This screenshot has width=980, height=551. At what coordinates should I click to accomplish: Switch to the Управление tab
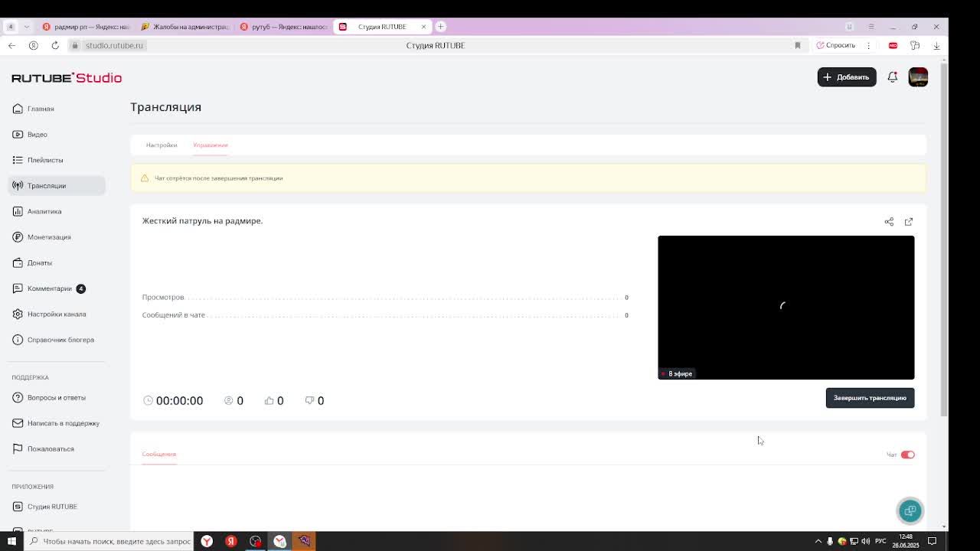point(211,145)
